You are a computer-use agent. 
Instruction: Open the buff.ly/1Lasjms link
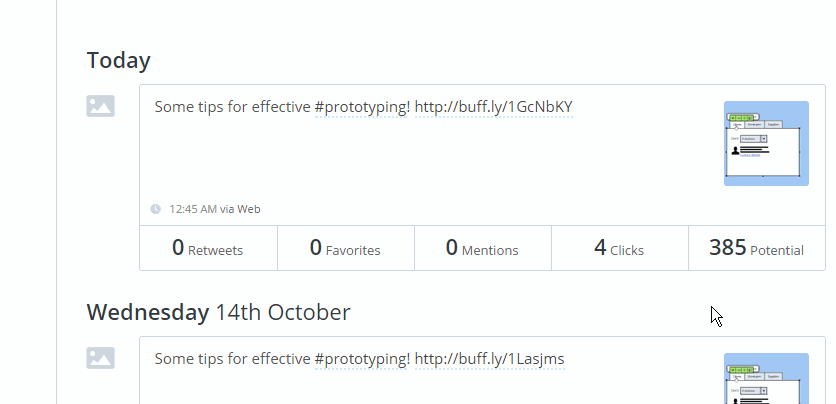[489, 359]
